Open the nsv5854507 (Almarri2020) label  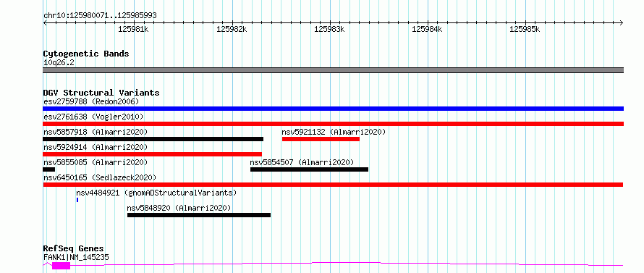tap(302, 162)
